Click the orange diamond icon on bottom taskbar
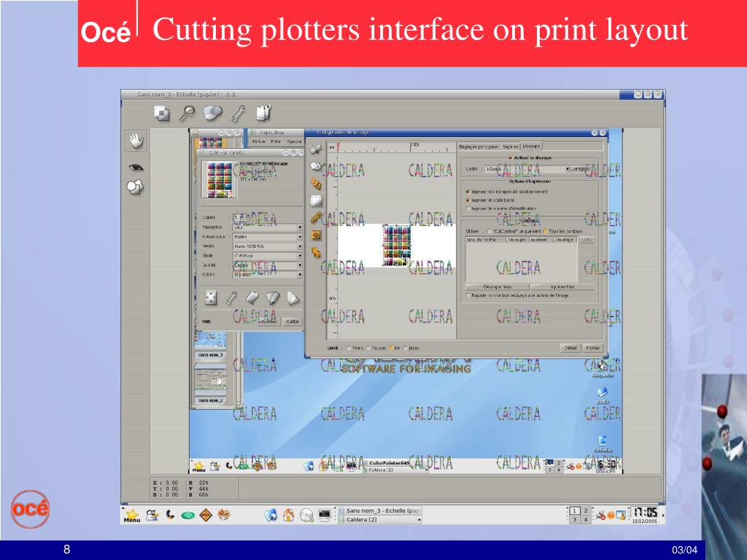 tap(206, 515)
